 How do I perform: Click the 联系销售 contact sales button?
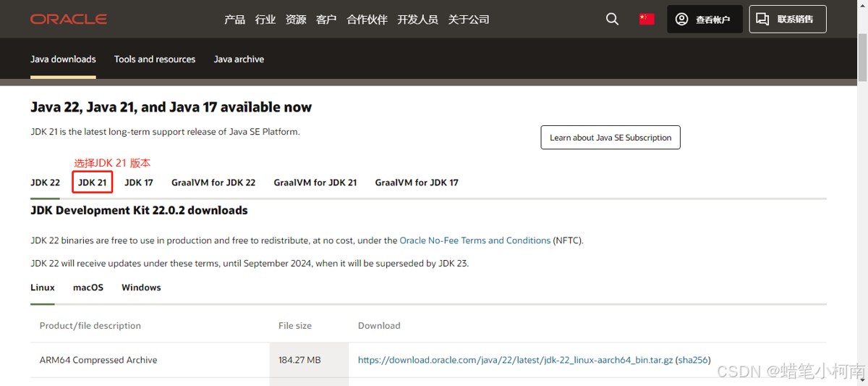[x=788, y=20]
